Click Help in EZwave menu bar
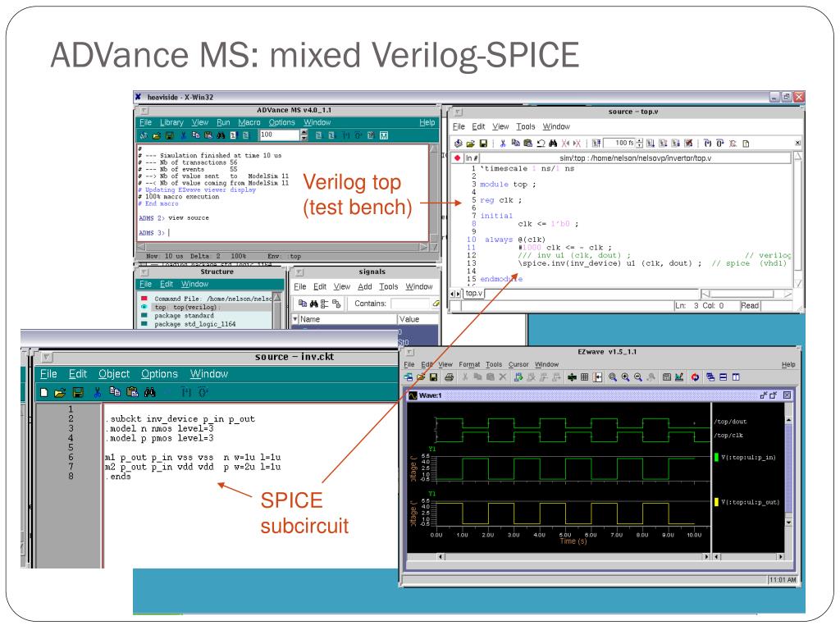Viewport: 840px width, 630px height. click(x=788, y=364)
